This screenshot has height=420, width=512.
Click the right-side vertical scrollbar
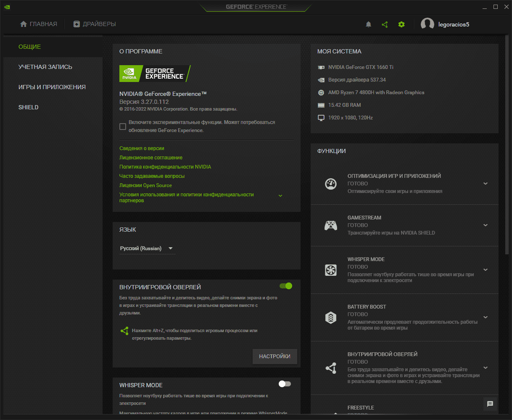pos(507,145)
